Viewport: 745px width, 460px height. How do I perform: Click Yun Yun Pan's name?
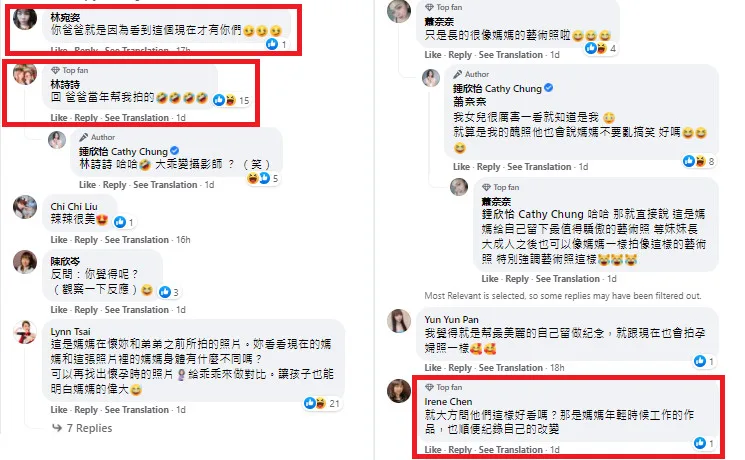pos(451,319)
